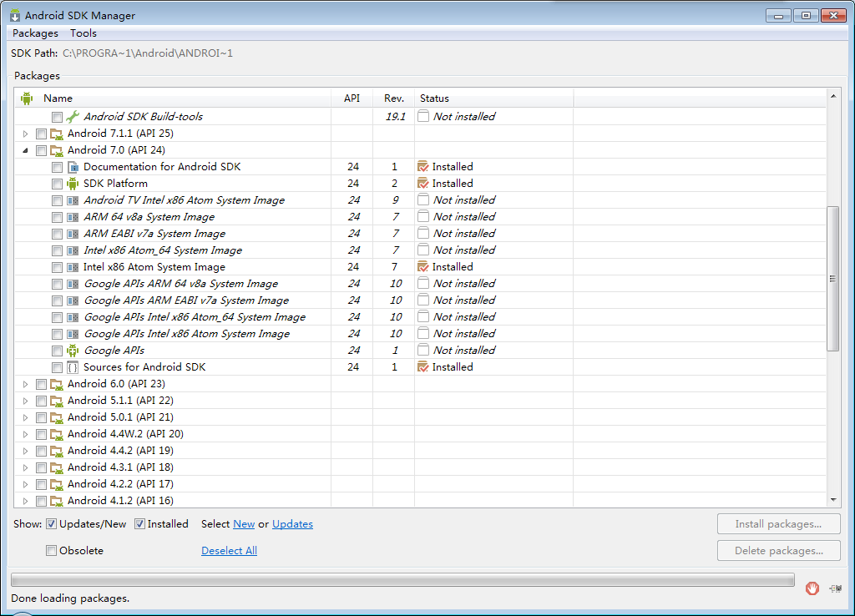Expand the Android 5.0.1 (API 21) node
This screenshot has width=855, height=616.
click(25, 417)
